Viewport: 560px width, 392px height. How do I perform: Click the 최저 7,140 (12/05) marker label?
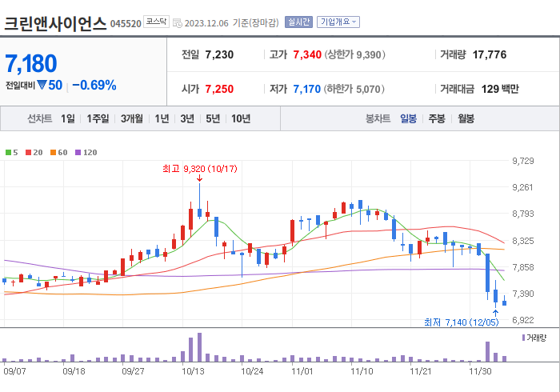click(x=461, y=322)
